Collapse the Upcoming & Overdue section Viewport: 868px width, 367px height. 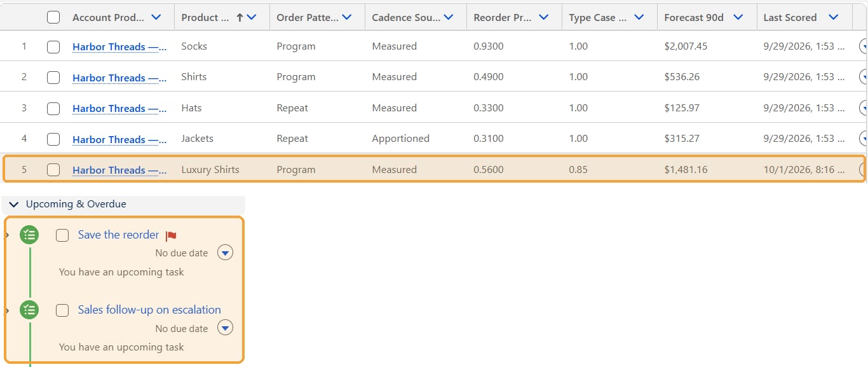pos(14,204)
